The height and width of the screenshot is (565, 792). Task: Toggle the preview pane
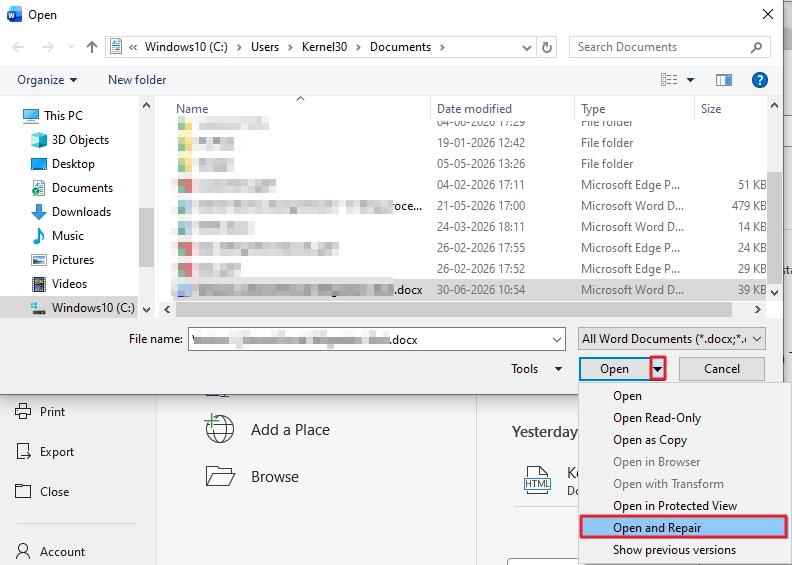click(x=724, y=80)
